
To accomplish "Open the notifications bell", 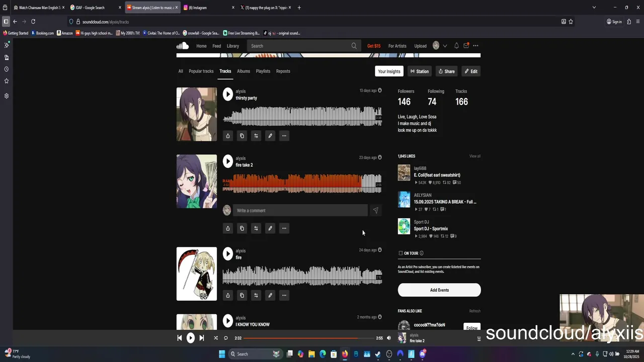I will pos(456,46).
